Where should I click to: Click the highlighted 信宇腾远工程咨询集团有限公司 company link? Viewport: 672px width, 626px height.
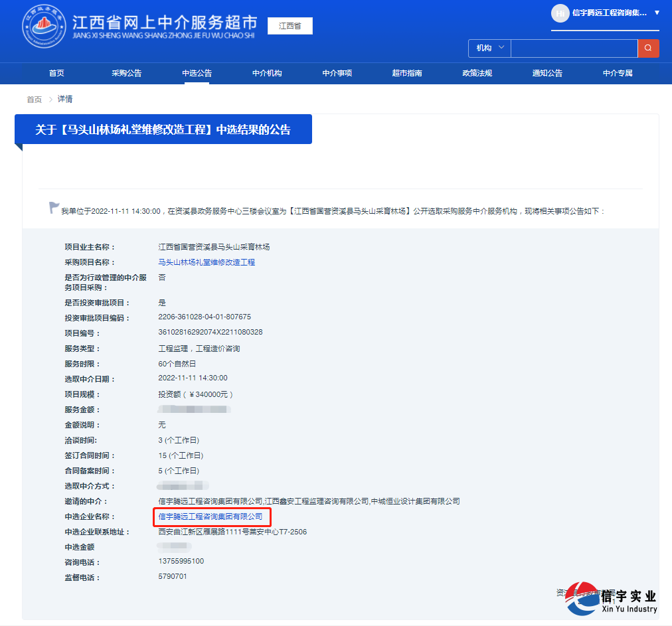tap(212, 517)
